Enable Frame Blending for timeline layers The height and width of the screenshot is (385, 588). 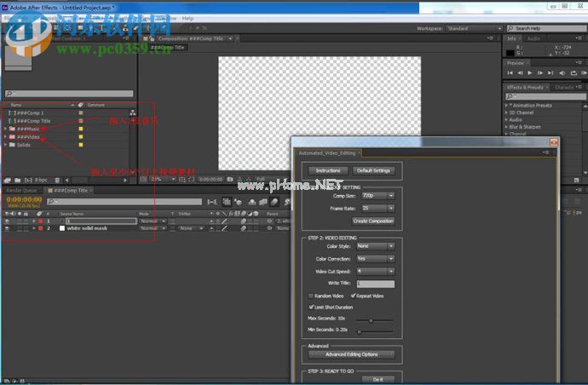click(263, 202)
